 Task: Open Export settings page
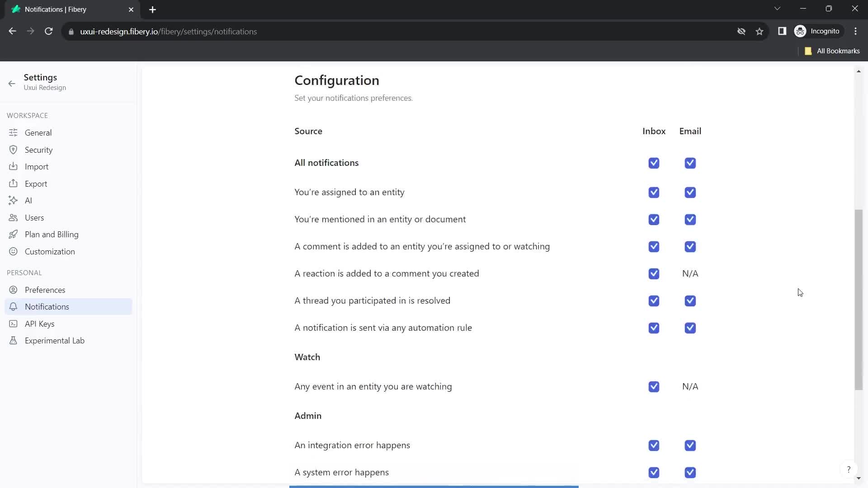tap(68, 183)
